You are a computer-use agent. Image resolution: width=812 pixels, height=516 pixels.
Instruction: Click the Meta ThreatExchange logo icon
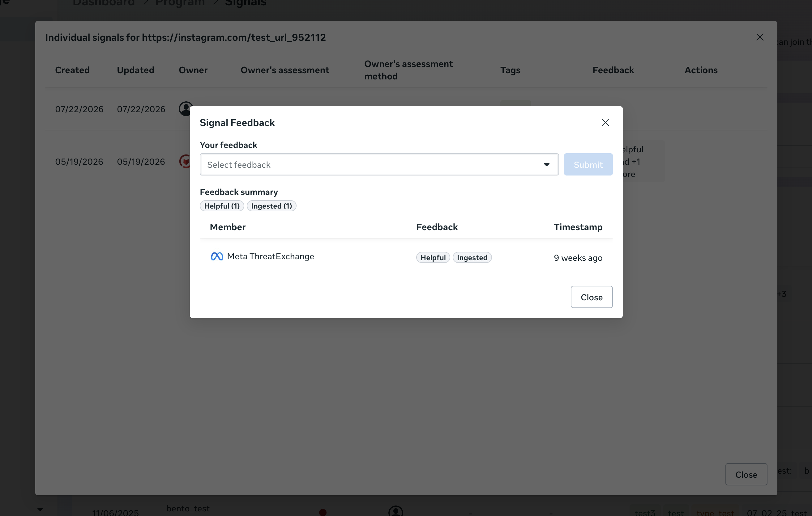217,256
